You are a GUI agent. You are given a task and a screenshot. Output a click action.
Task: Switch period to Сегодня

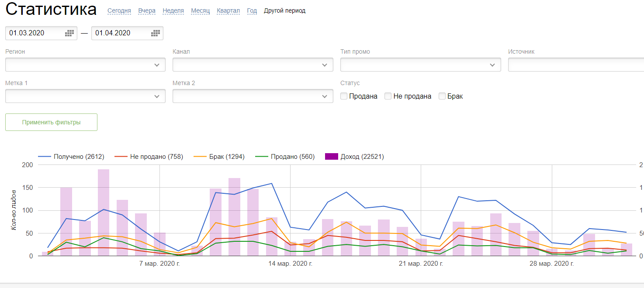tap(119, 11)
